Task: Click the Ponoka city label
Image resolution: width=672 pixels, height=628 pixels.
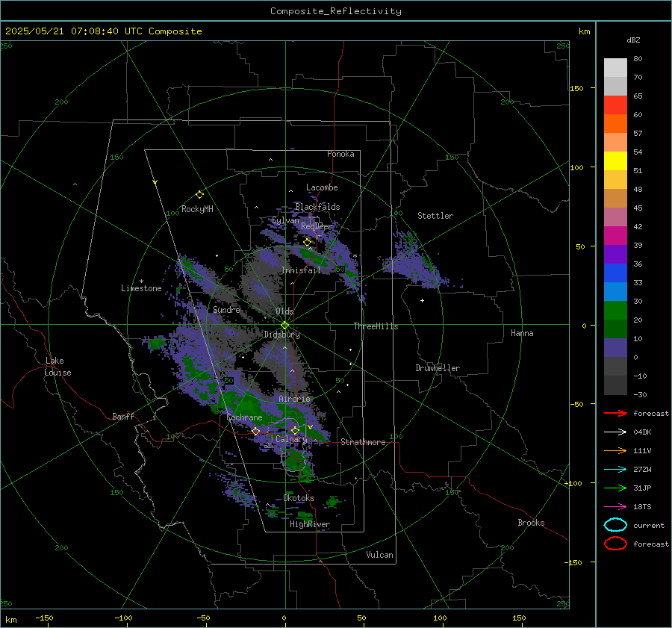Action: (x=340, y=154)
